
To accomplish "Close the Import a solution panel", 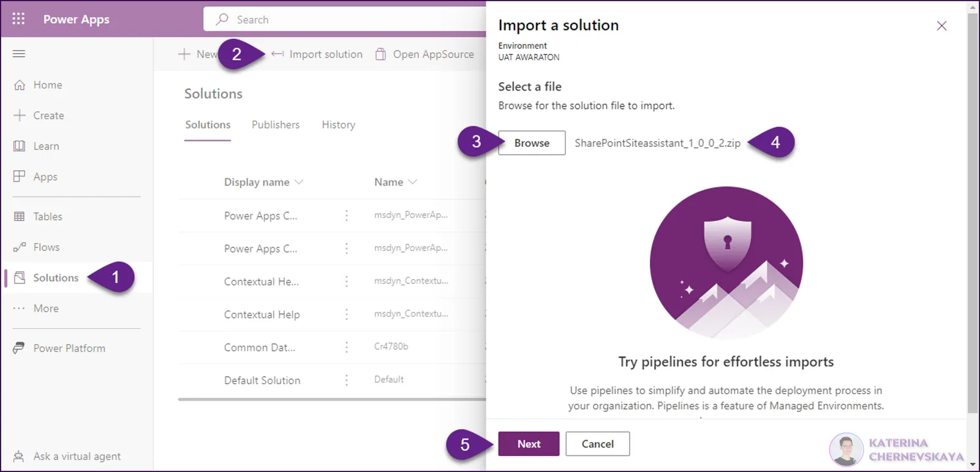I will click(941, 26).
